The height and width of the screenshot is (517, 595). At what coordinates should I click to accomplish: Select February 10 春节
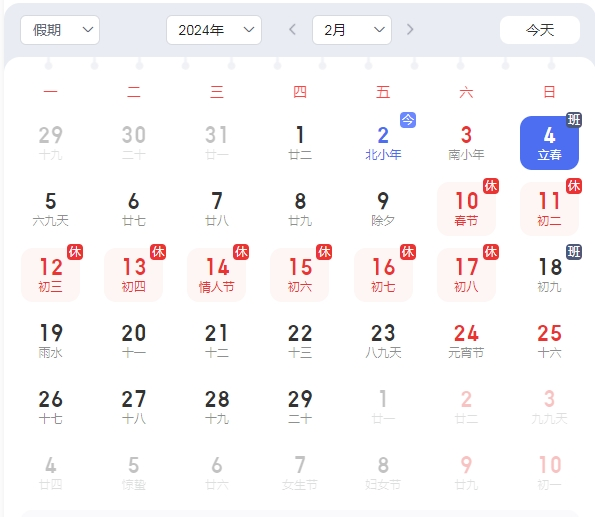466,209
